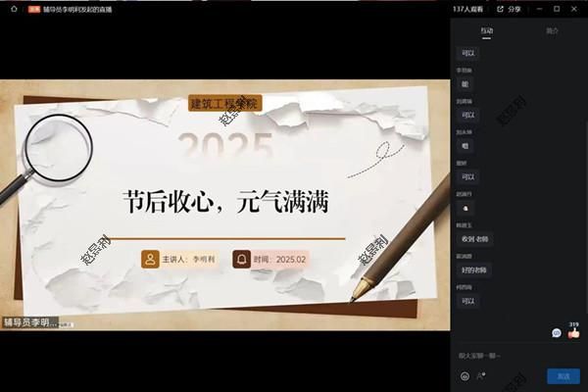Click the 137人观看 viewer count
Image resolution: width=588 pixels, height=392 pixels.
click(x=468, y=9)
